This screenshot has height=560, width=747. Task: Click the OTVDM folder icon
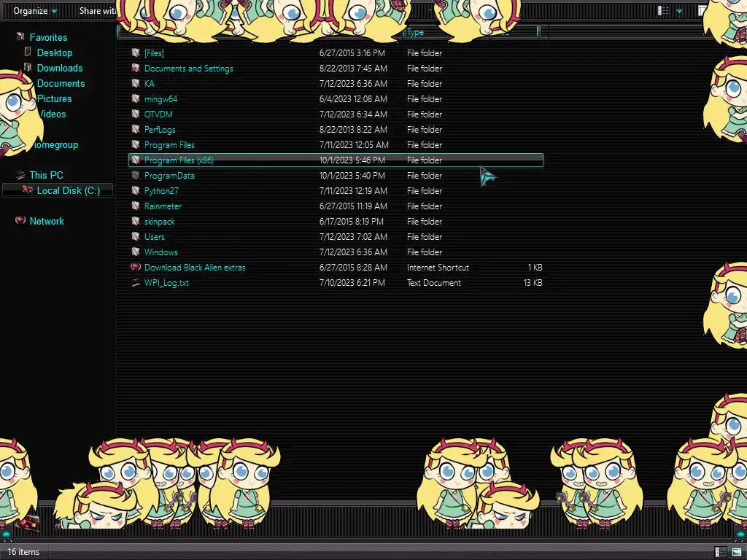pos(136,114)
